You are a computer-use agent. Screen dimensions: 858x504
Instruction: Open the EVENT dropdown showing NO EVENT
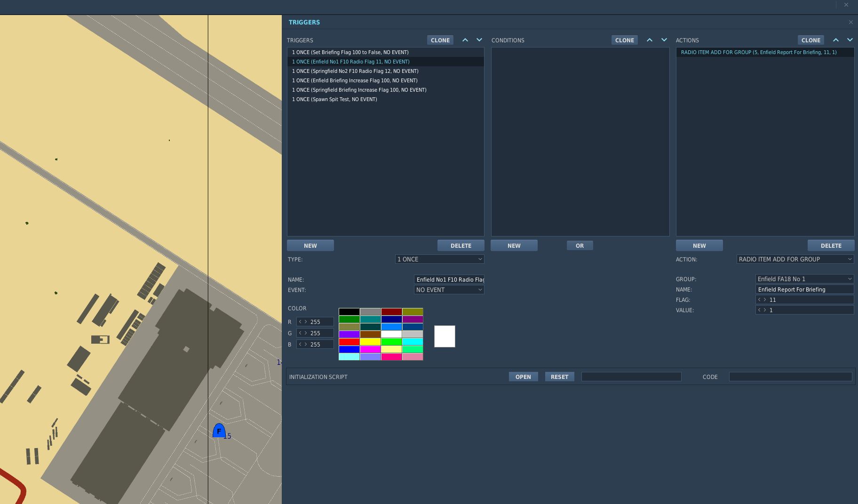pos(449,290)
